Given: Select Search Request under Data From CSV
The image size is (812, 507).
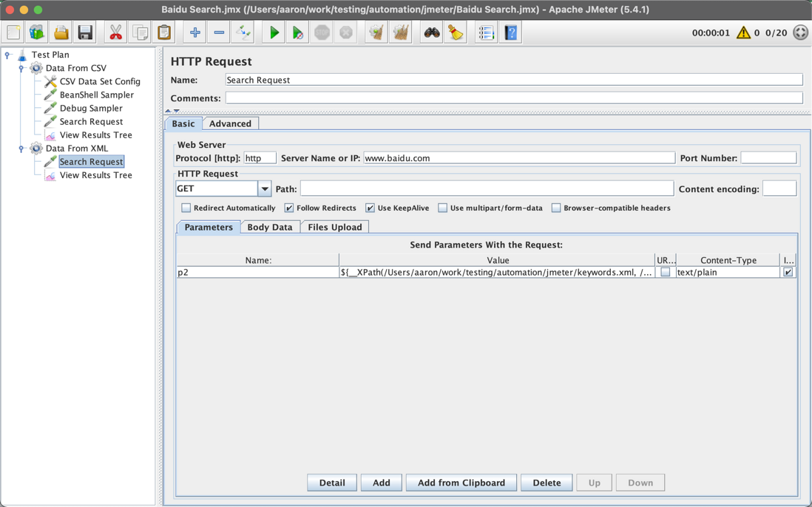Looking at the screenshot, I should pyautogui.click(x=91, y=121).
